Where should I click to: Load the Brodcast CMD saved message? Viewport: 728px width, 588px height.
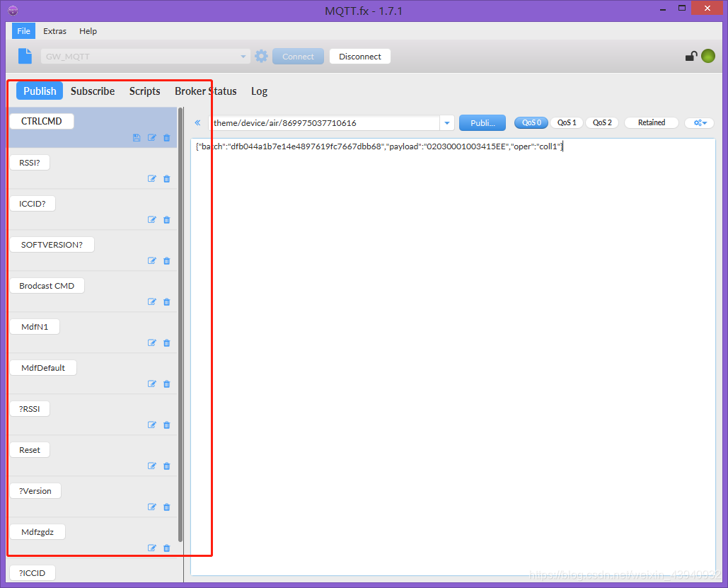tap(47, 286)
